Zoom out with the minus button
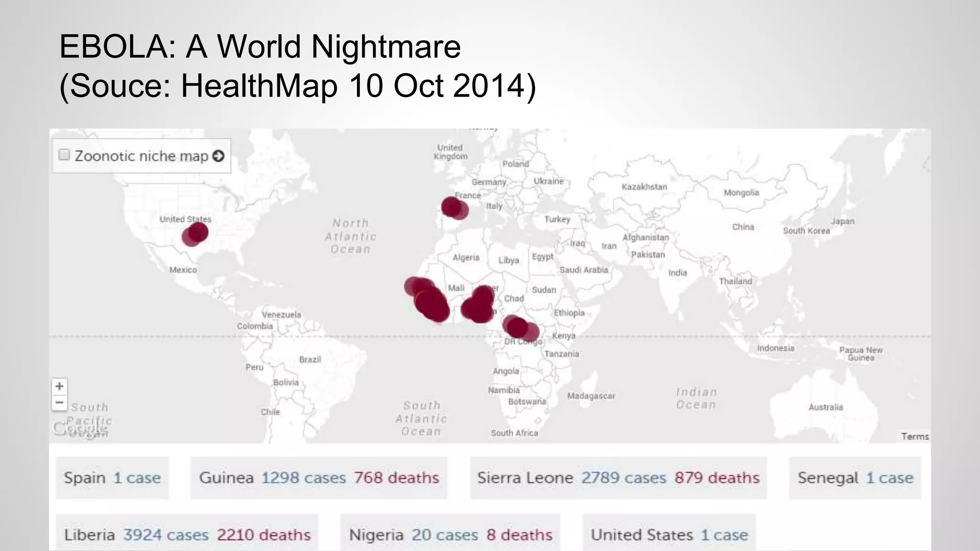Viewport: 980px width, 551px height. [59, 403]
